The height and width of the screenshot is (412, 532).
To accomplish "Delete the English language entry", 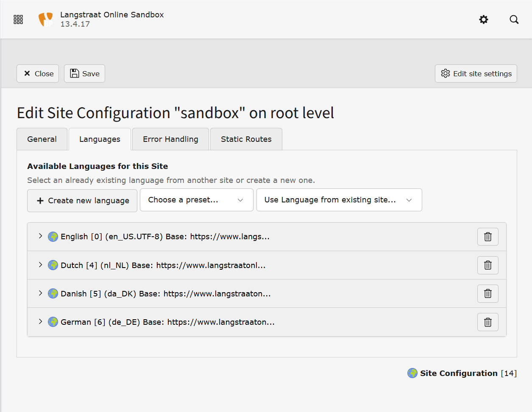I will click(x=487, y=237).
